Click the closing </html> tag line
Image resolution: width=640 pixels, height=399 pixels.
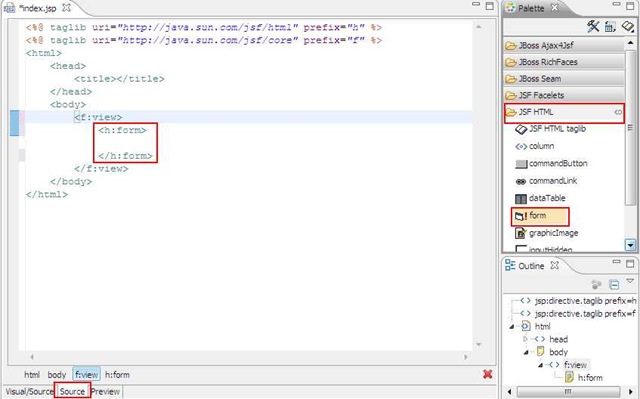pos(47,194)
